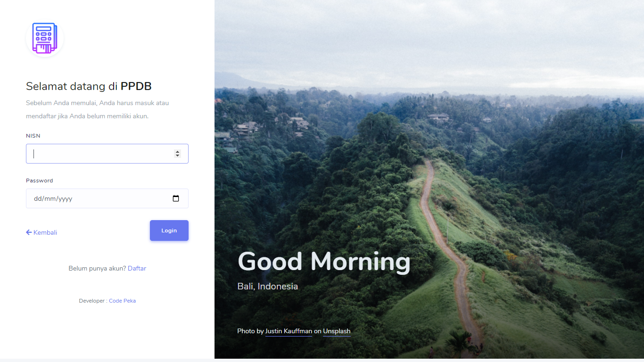Click the Good Morning heading text
Viewport: 644px width, 362px height.
coord(324,261)
